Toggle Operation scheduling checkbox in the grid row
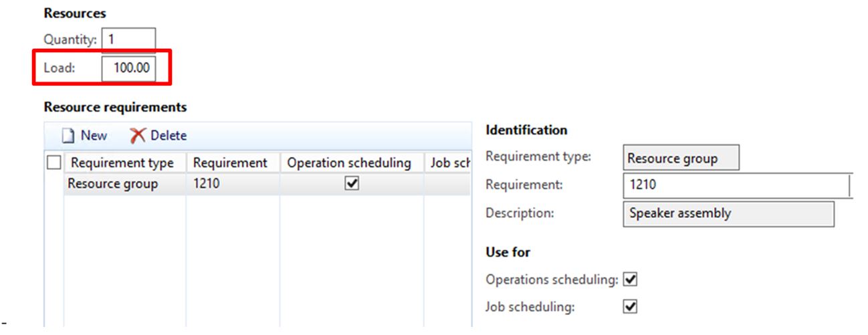 pyautogui.click(x=352, y=184)
